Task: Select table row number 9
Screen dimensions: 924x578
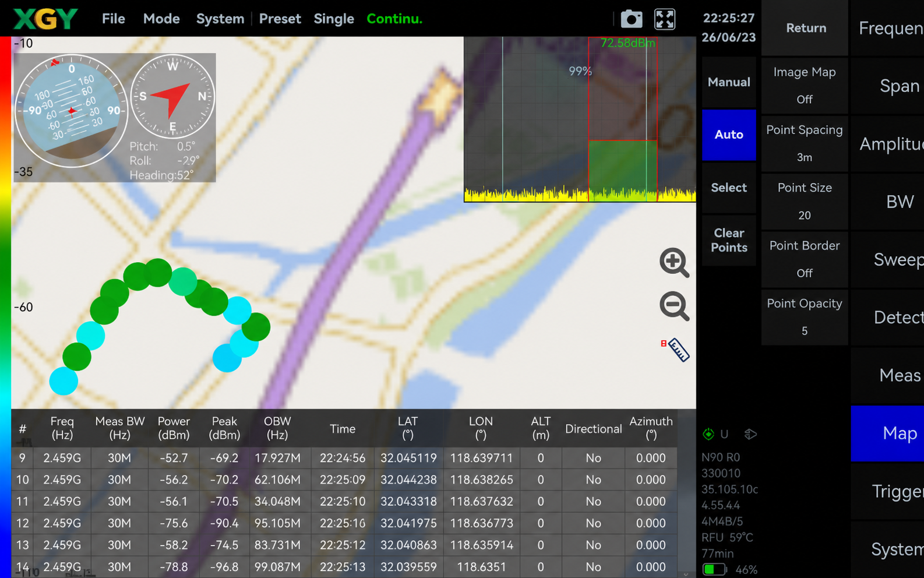Action: (344, 458)
